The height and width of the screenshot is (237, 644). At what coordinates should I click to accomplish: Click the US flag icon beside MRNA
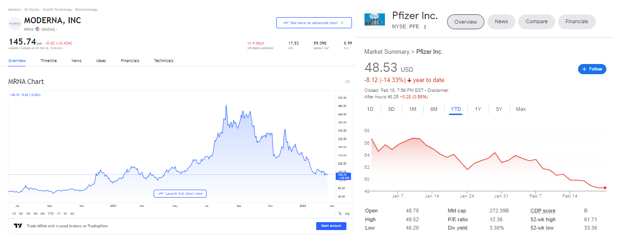click(x=38, y=29)
